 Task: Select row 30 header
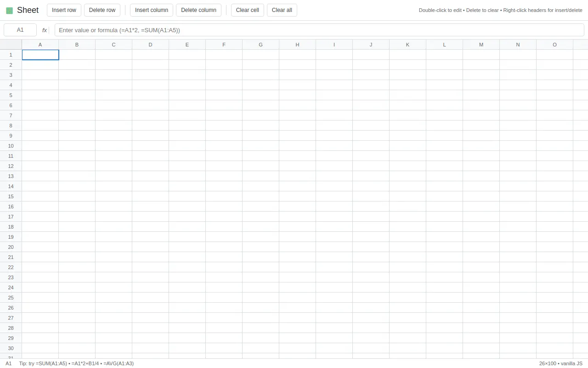point(11,348)
